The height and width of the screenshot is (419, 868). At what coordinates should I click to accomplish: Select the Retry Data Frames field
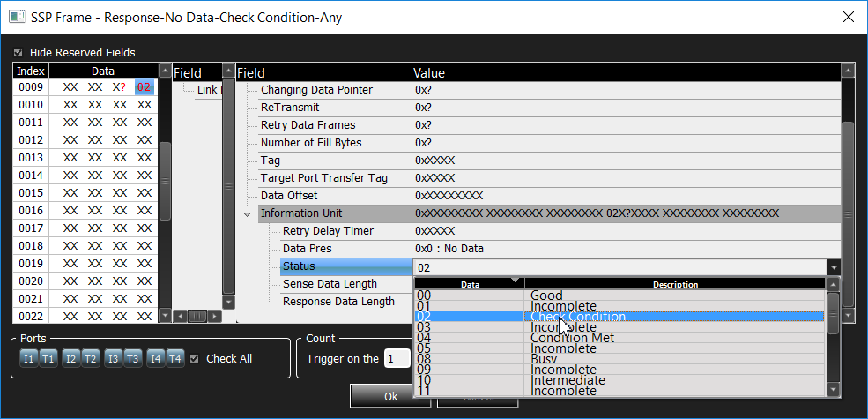click(335, 125)
